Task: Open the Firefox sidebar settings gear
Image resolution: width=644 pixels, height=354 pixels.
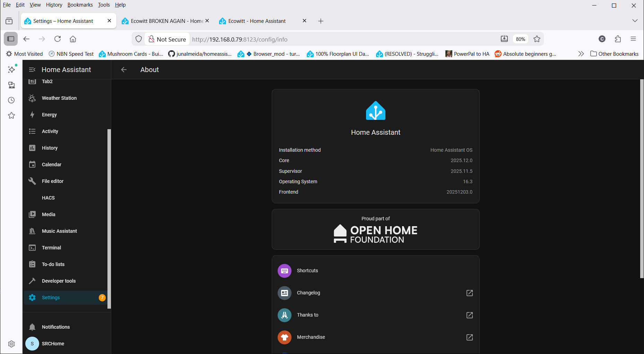Action: click(11, 344)
